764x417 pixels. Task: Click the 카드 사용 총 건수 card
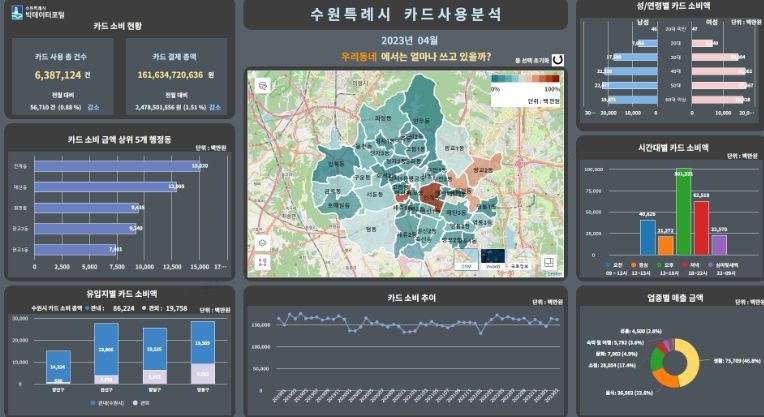pyautogui.click(x=63, y=80)
